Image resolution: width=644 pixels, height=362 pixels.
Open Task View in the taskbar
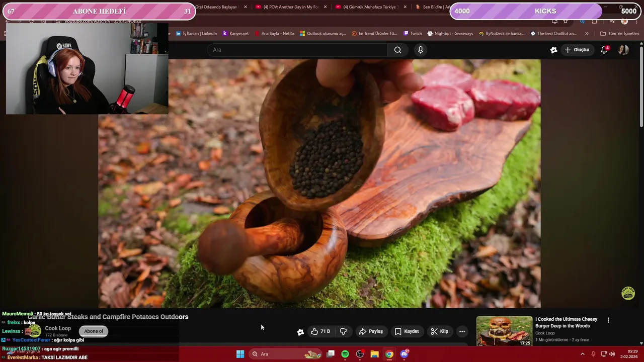point(331,354)
